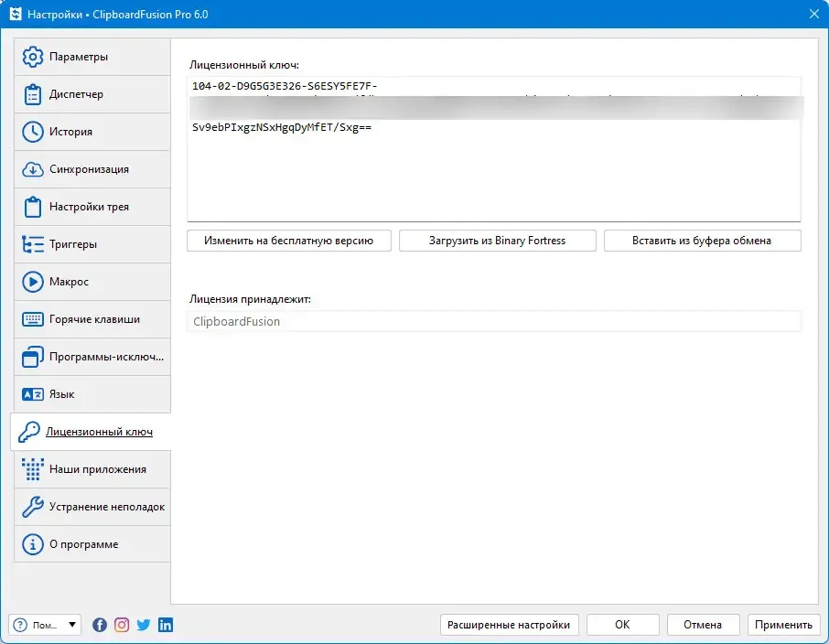Click the license key line starting 104-02-D9G5G3E326
Viewport: 829px width, 644px height.
pyautogui.click(x=285, y=86)
